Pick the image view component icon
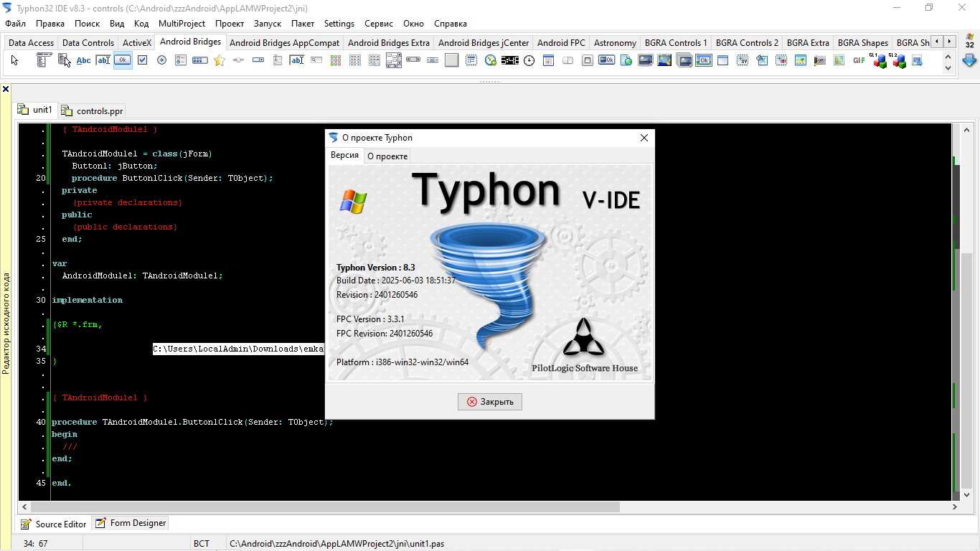 point(646,60)
